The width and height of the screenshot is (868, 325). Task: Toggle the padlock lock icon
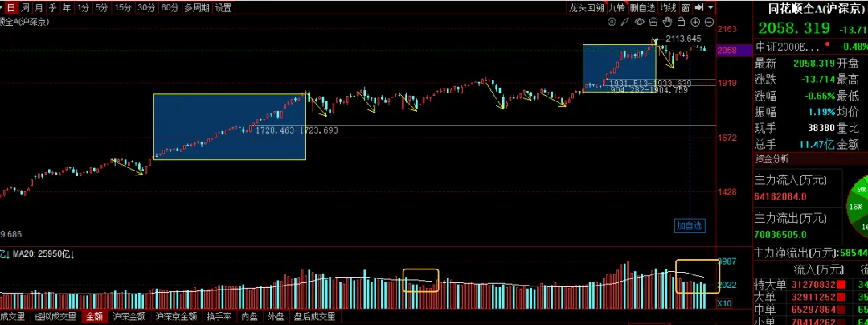682,22
